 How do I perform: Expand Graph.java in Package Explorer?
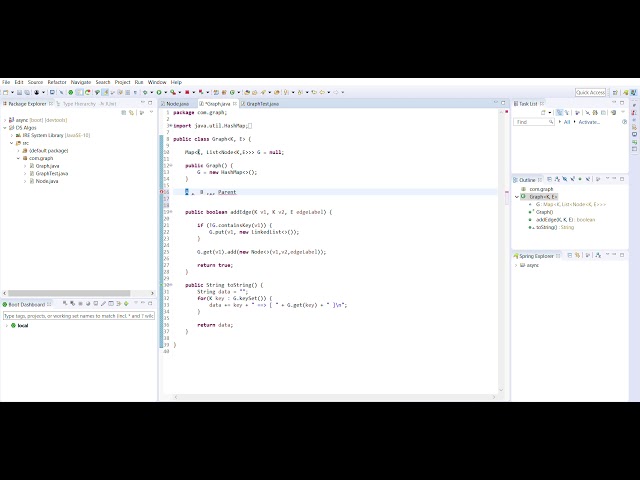tap(25, 166)
